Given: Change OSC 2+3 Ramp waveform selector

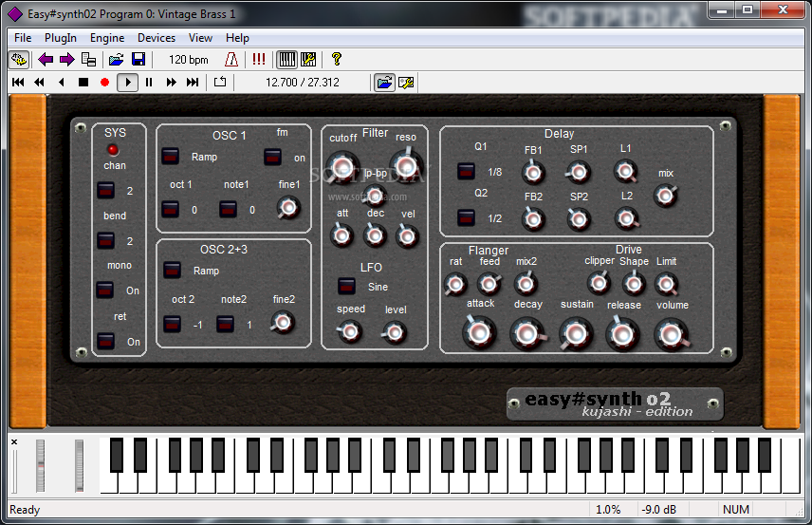Looking at the screenshot, I should 172,270.
